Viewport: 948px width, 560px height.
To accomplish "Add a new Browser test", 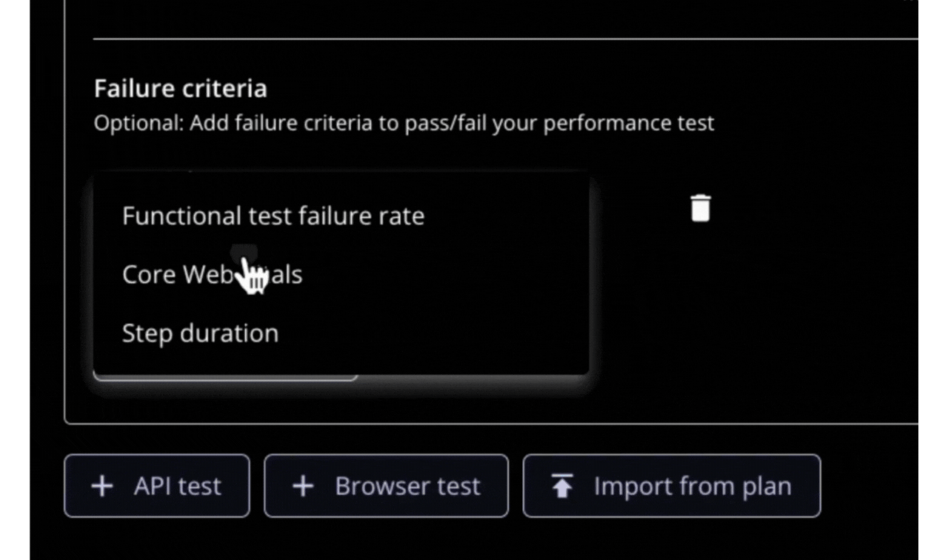I will [385, 486].
